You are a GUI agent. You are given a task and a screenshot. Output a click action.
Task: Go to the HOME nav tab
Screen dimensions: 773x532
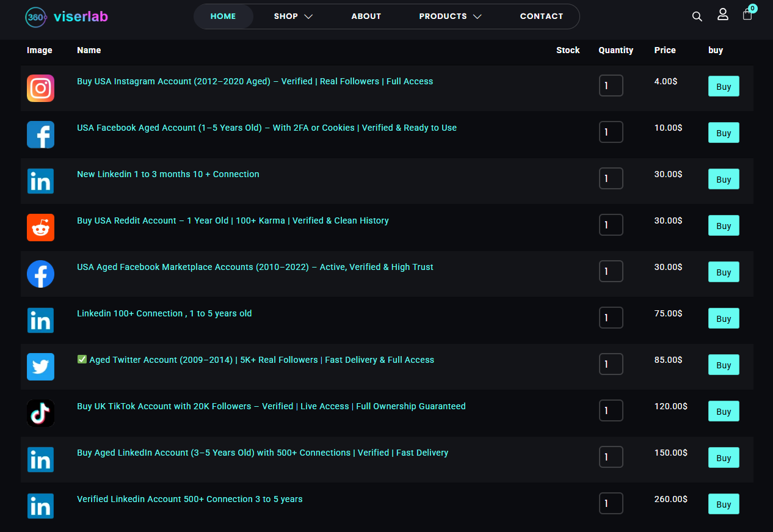coord(223,16)
